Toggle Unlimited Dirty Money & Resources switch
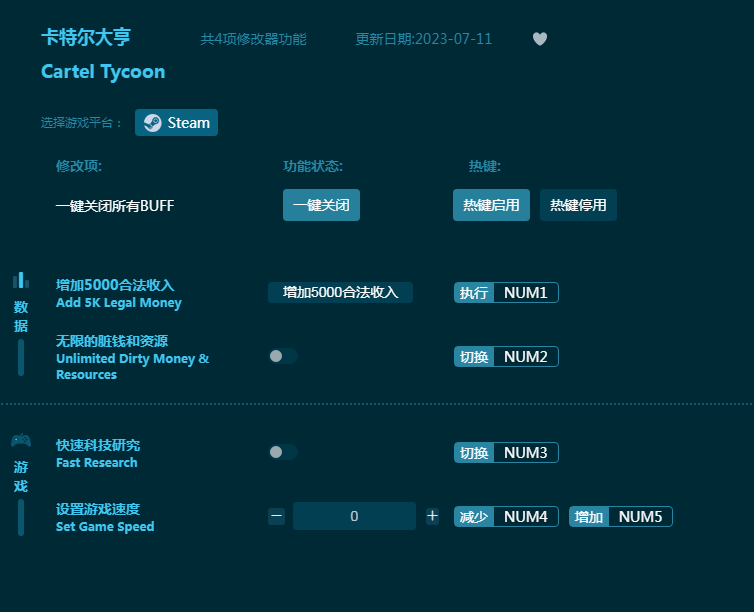 (x=283, y=356)
